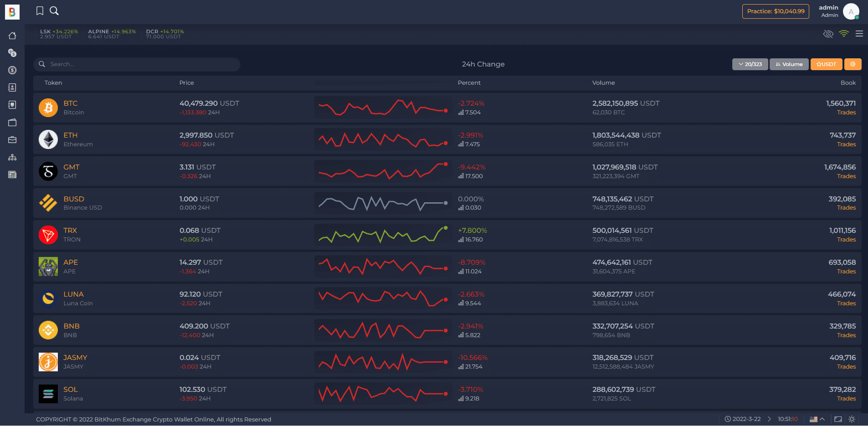Click the Practice balance button

[x=775, y=11]
